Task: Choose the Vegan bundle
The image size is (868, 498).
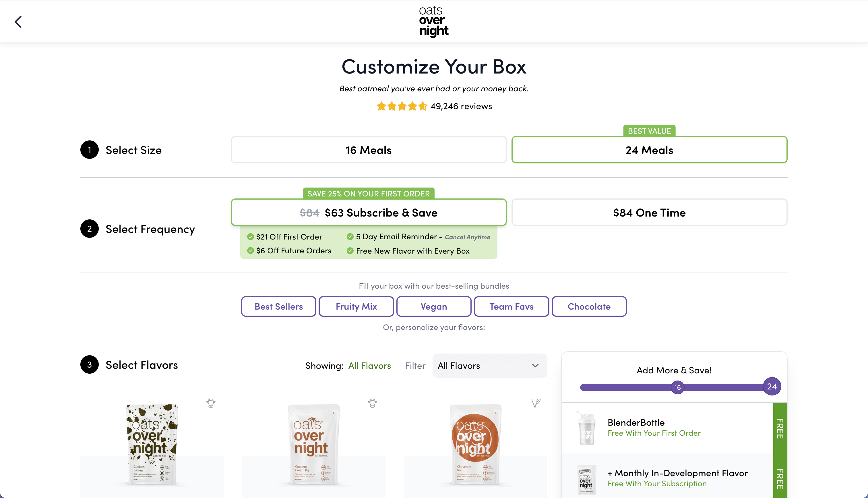Action: (x=434, y=306)
